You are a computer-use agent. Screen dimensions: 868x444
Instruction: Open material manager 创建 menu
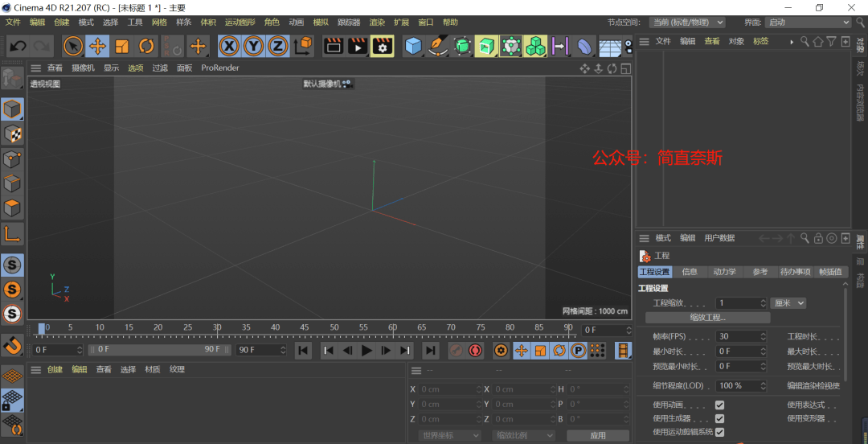55,369
